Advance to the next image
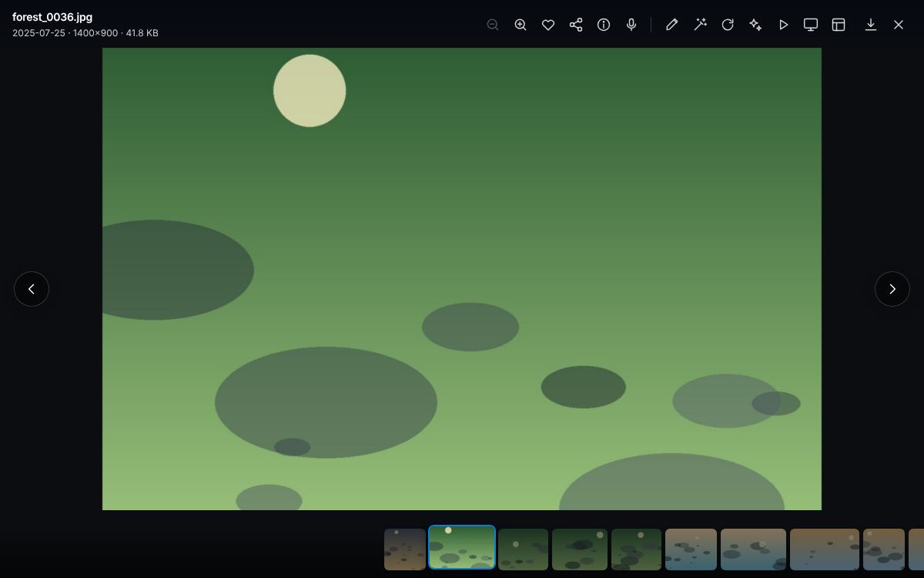 point(892,289)
